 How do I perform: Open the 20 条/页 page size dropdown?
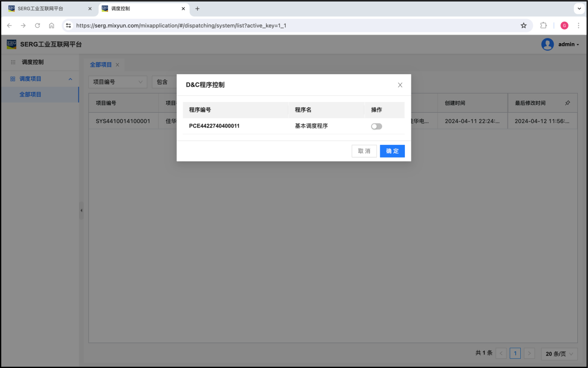coord(559,354)
